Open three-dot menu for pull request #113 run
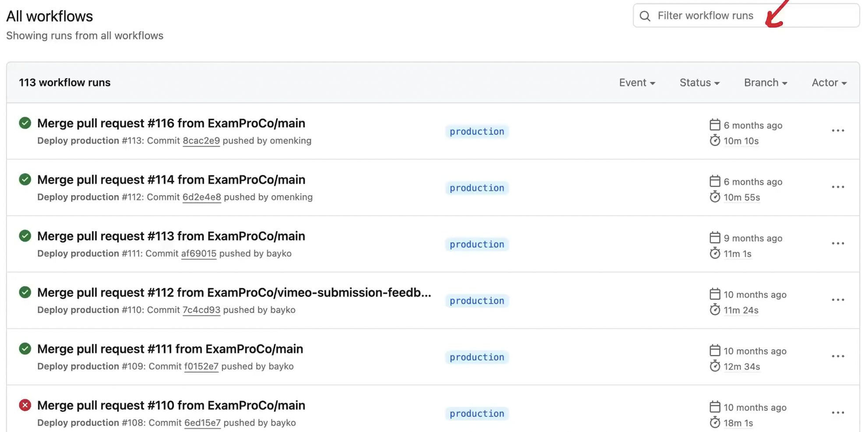The height and width of the screenshot is (432, 868). (837, 244)
